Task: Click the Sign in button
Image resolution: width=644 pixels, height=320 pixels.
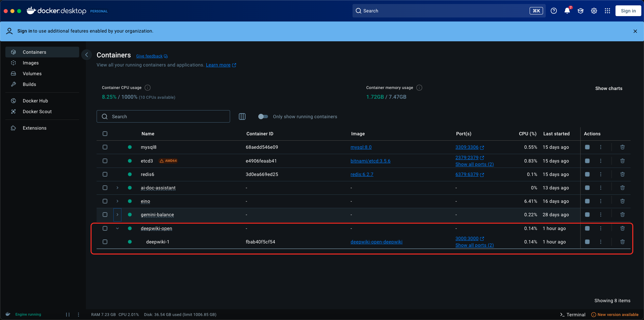Action: click(x=628, y=11)
